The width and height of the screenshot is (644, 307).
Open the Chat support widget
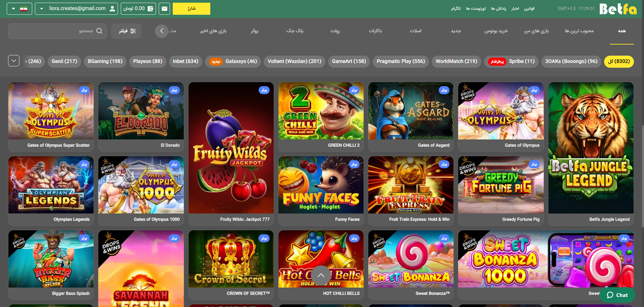tap(617, 295)
